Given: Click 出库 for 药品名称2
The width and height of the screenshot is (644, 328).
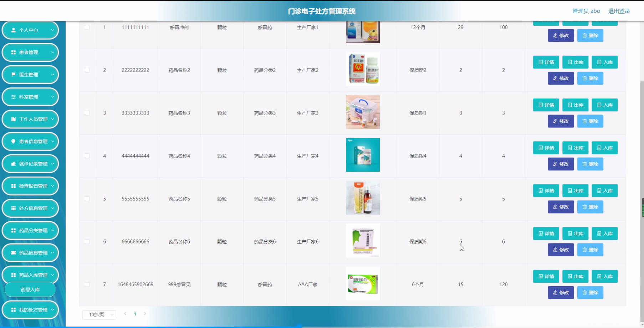Looking at the screenshot, I should 576,62.
